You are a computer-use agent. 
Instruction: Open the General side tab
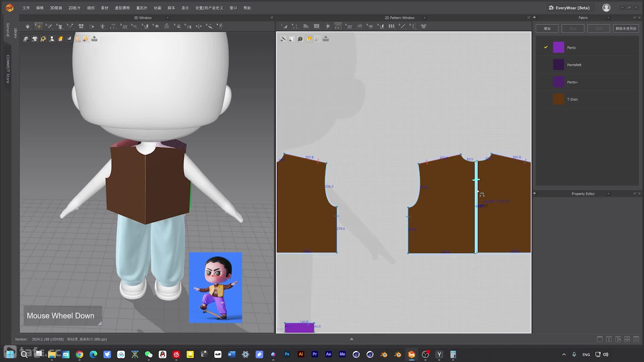tap(8, 29)
